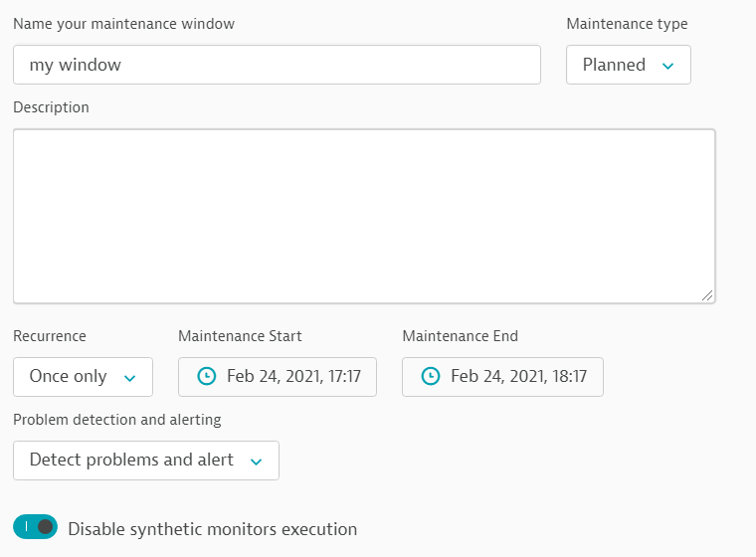756x557 pixels.
Task: Open the Problem detection and alerting dropdown
Action: pyautogui.click(x=145, y=461)
